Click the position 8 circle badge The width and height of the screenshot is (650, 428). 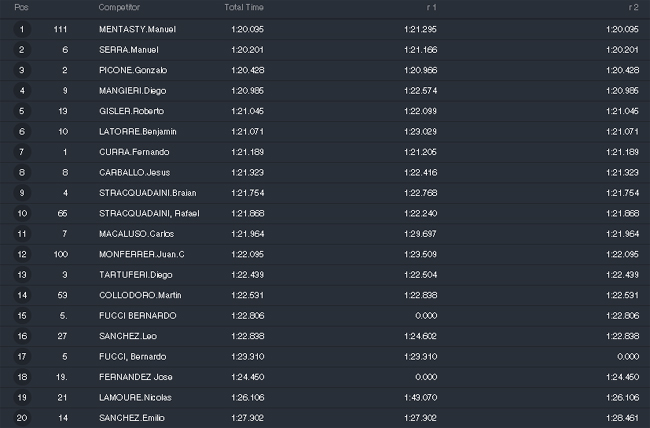tap(22, 173)
